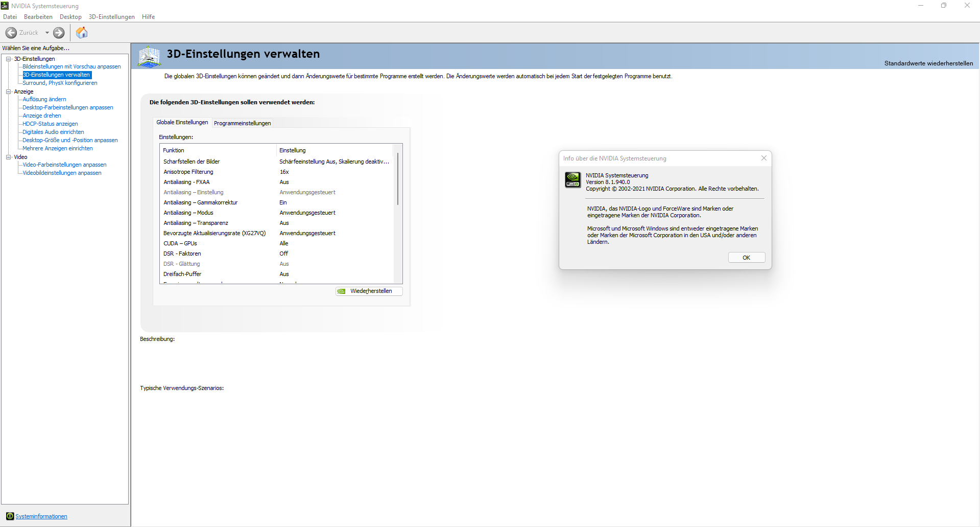The height and width of the screenshot is (527, 980).
Task: Open the Antialiasing - FXAA setting dropdown
Action: pyautogui.click(x=334, y=182)
